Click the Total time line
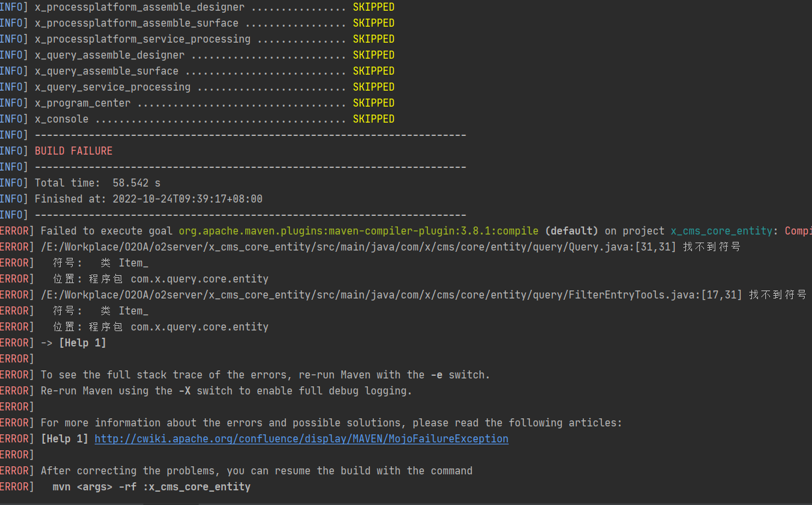The width and height of the screenshot is (812, 505). point(97,183)
